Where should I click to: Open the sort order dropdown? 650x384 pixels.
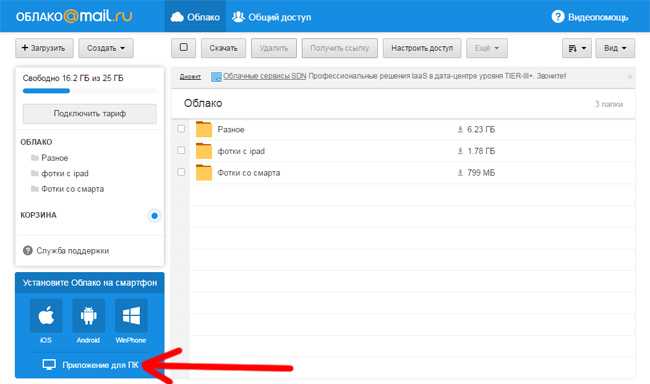coord(577,48)
